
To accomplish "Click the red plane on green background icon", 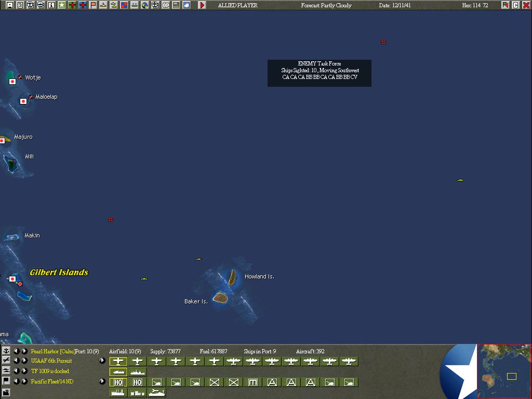I will pos(72,5).
